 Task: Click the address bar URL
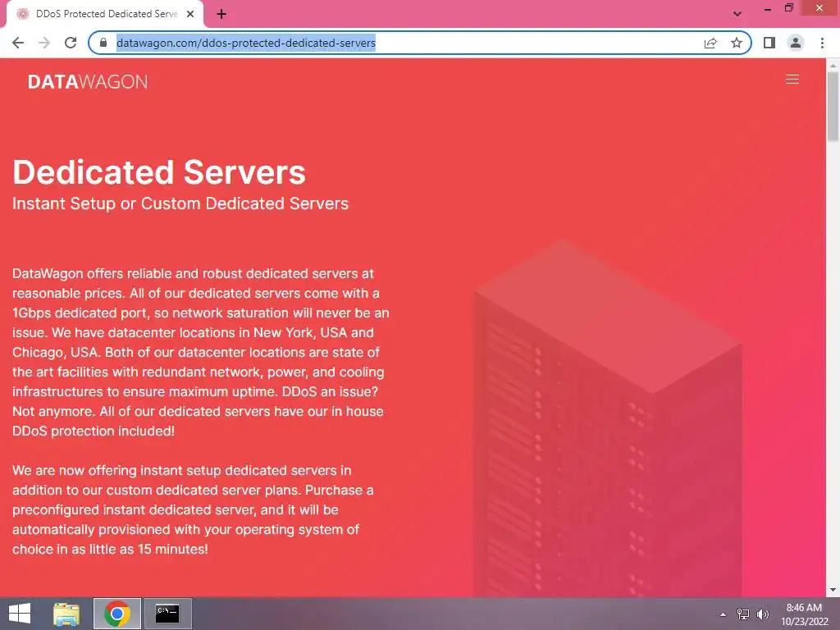pos(246,43)
